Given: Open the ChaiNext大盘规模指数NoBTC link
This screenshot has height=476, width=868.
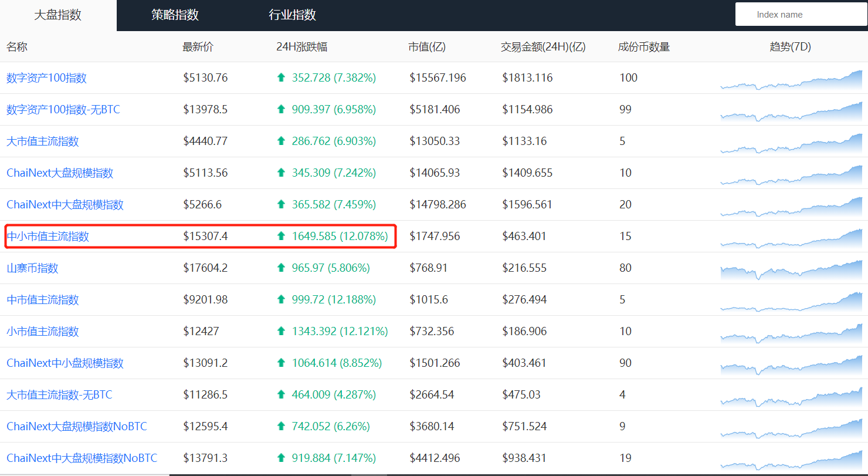Looking at the screenshot, I should [77, 427].
